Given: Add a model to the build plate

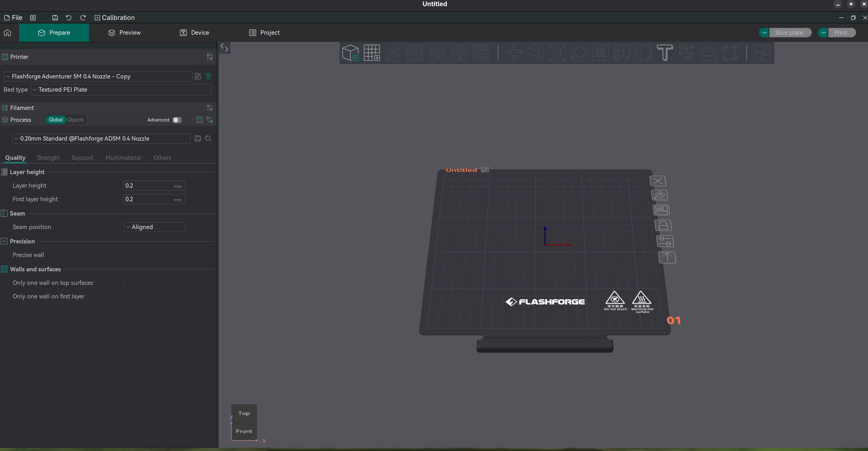Looking at the screenshot, I should [x=350, y=53].
